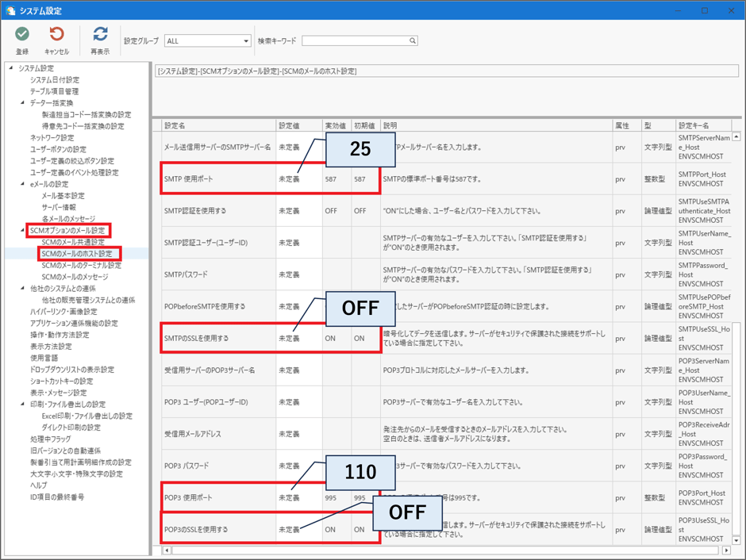Select ハイパーリンク・画像設定 in the tree
746x560 pixels.
click(x=63, y=312)
